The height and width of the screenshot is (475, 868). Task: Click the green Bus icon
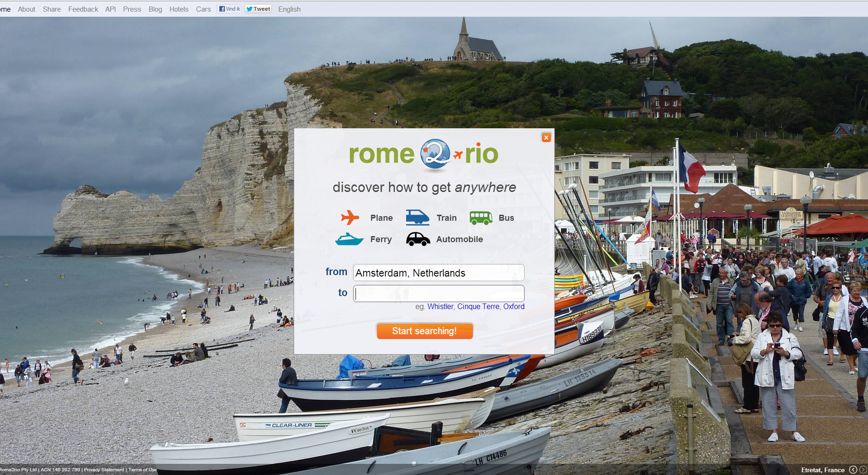tap(481, 218)
